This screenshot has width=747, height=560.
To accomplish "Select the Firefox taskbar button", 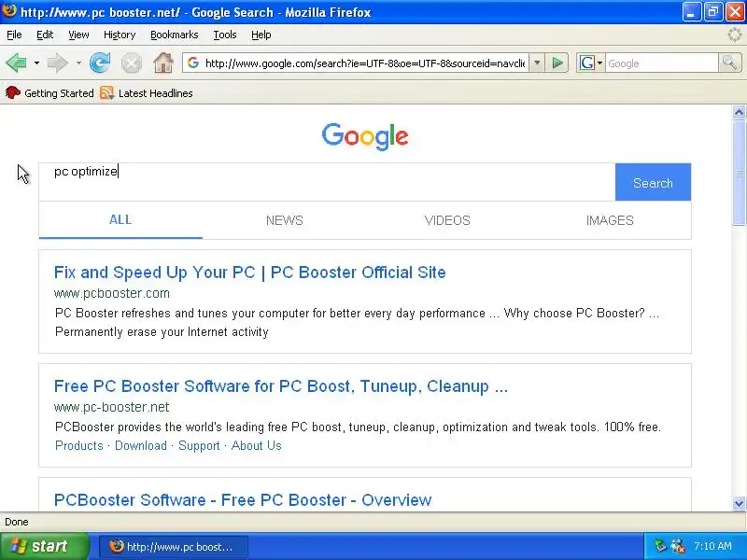I will click(x=174, y=546).
